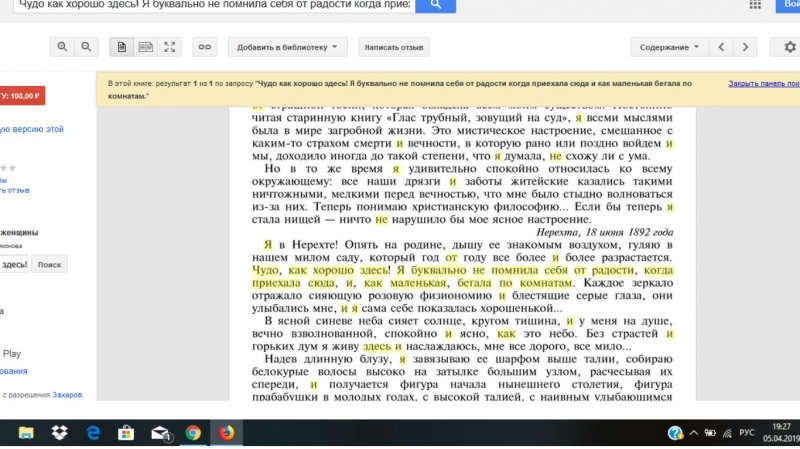
Task: Go to the previous page arrow
Action: coord(722,47)
